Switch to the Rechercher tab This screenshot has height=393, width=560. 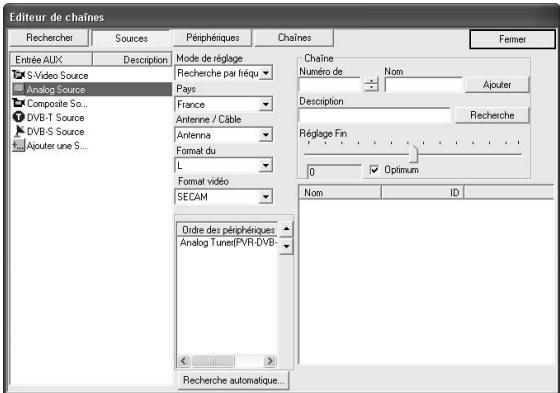49,38
